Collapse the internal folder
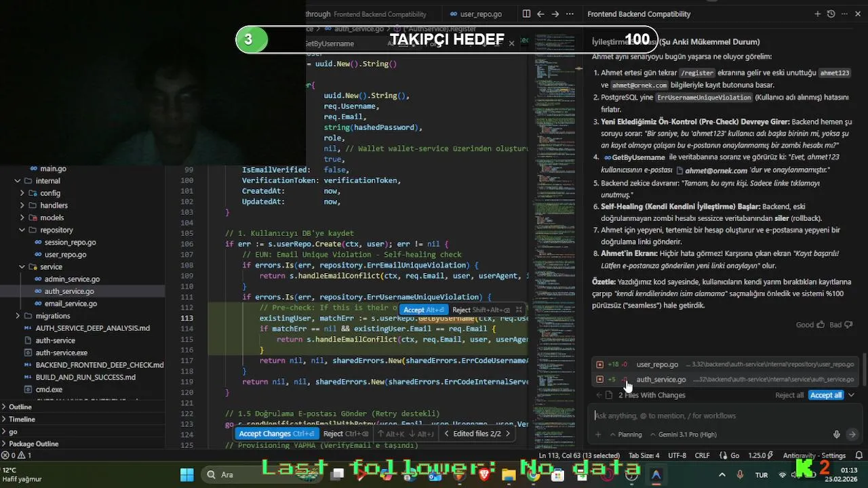 click(x=18, y=181)
